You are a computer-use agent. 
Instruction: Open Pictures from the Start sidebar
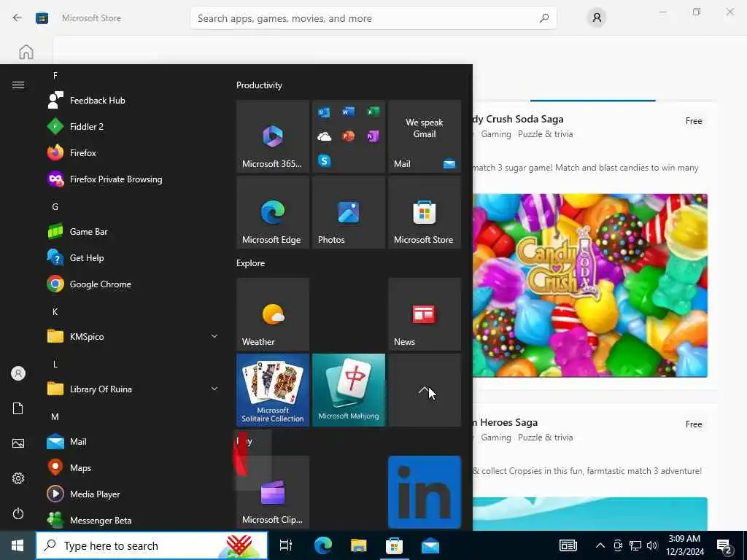click(18, 443)
